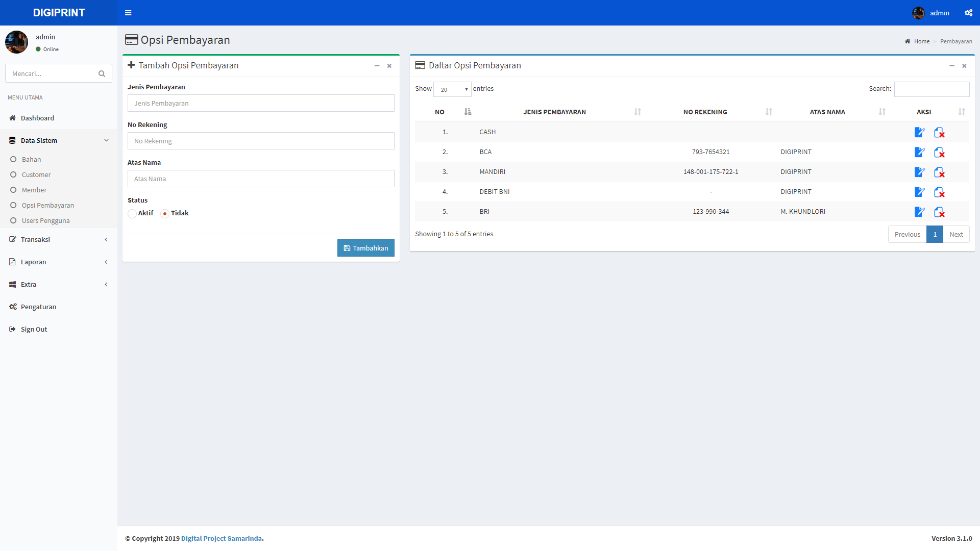Viewport: 980px width, 551px height.
Task: Sort table by NO column
Action: click(x=445, y=112)
